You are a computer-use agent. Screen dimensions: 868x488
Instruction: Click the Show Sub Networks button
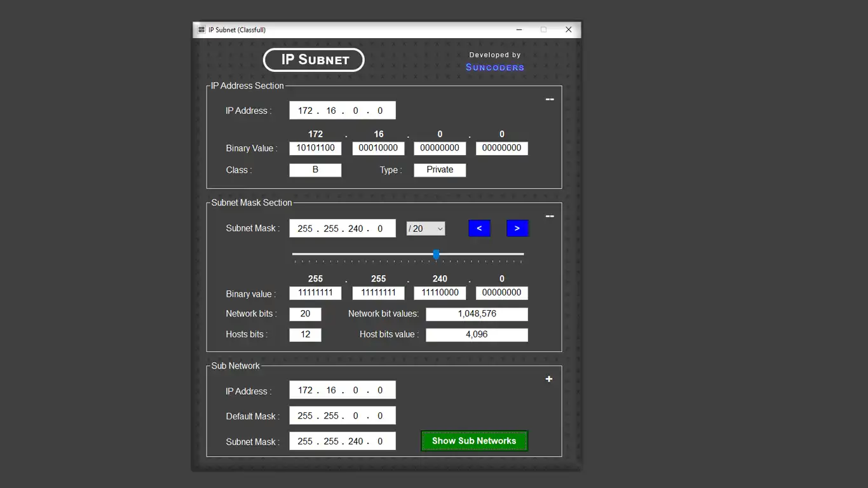click(x=474, y=441)
